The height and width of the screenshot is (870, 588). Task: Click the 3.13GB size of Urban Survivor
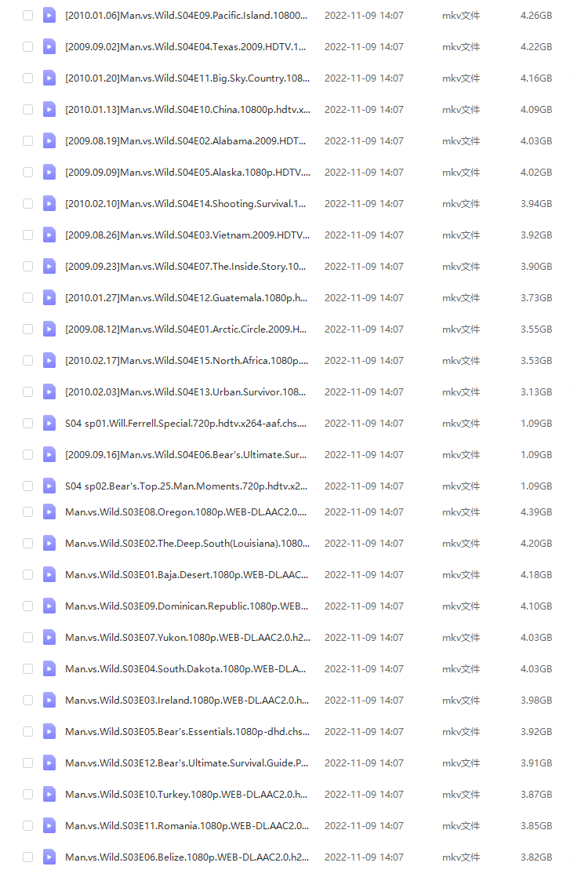click(535, 391)
